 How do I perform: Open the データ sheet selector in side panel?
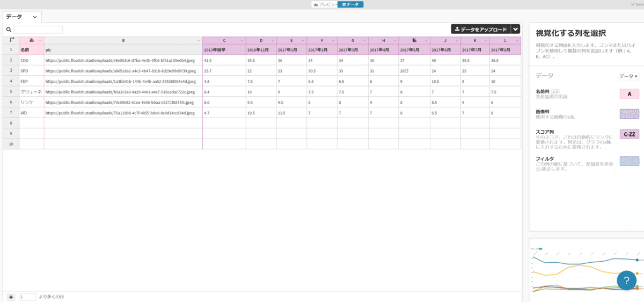(629, 76)
